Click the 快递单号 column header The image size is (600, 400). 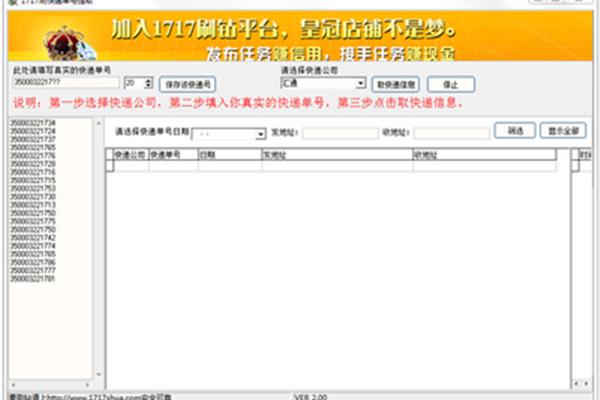click(173, 155)
